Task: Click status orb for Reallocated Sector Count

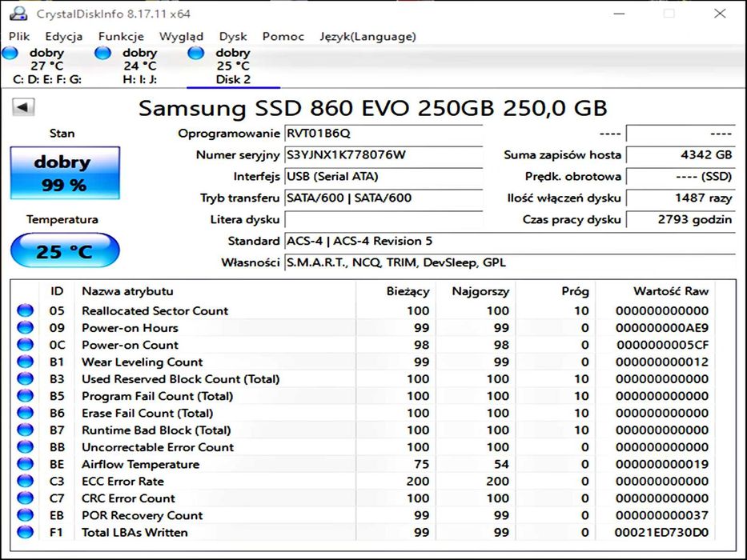Action: pos(26,310)
